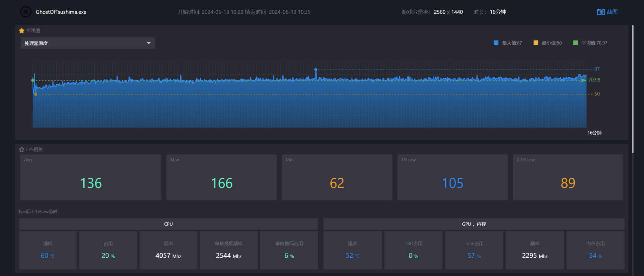Click the GhostOfTsushima.exe game logo icon
Image resolution: width=644 pixels, height=276 pixels.
(26, 12)
